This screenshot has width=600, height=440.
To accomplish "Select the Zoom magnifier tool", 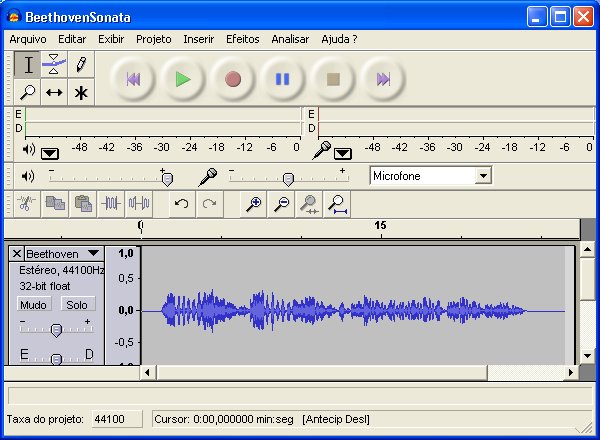I will 28,92.
